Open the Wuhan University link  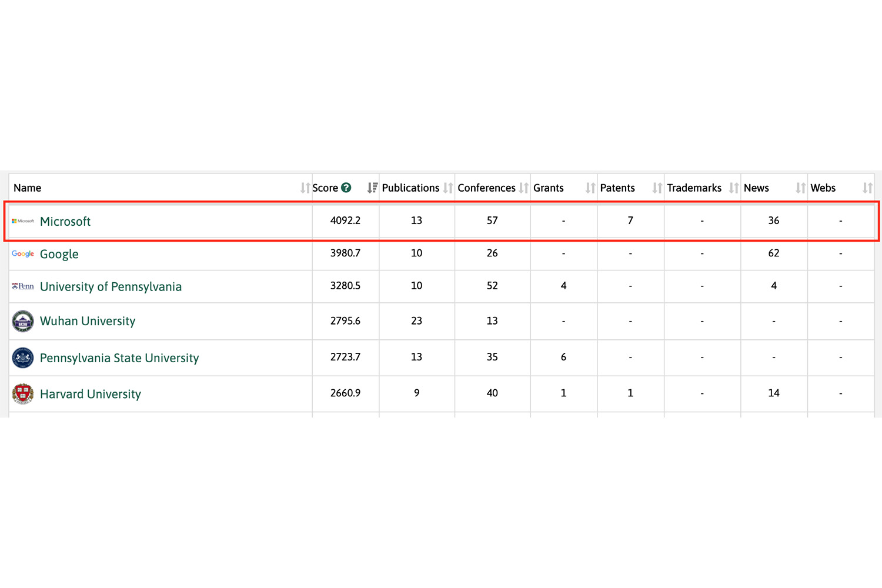(x=88, y=321)
